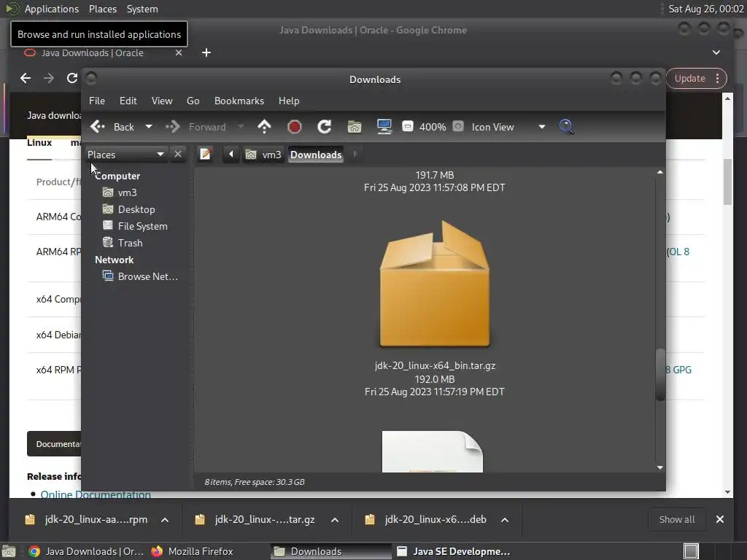The width and height of the screenshot is (747, 560).
Task: Go back using the Back arrow icon
Action: (98, 127)
